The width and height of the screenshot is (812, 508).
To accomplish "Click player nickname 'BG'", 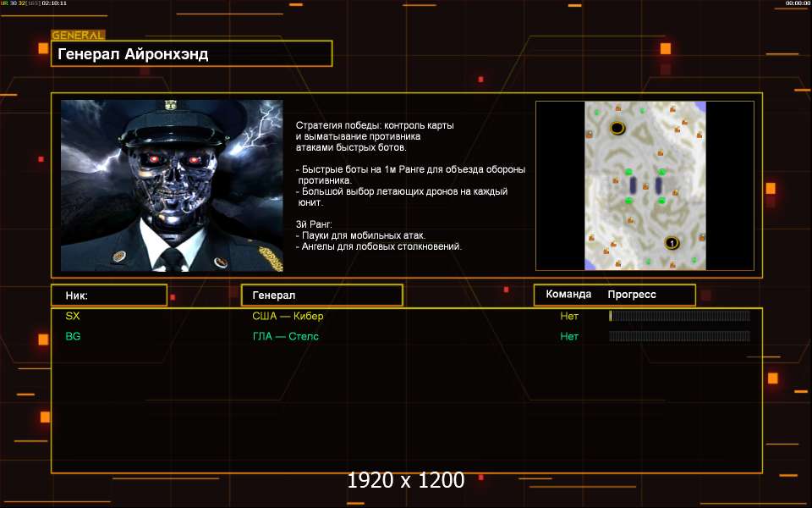I will (73, 336).
